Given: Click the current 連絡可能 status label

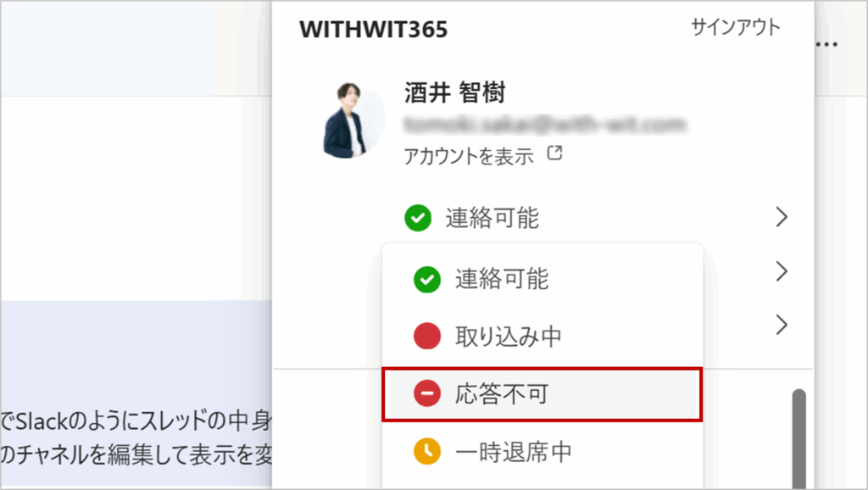Looking at the screenshot, I should click(x=492, y=218).
